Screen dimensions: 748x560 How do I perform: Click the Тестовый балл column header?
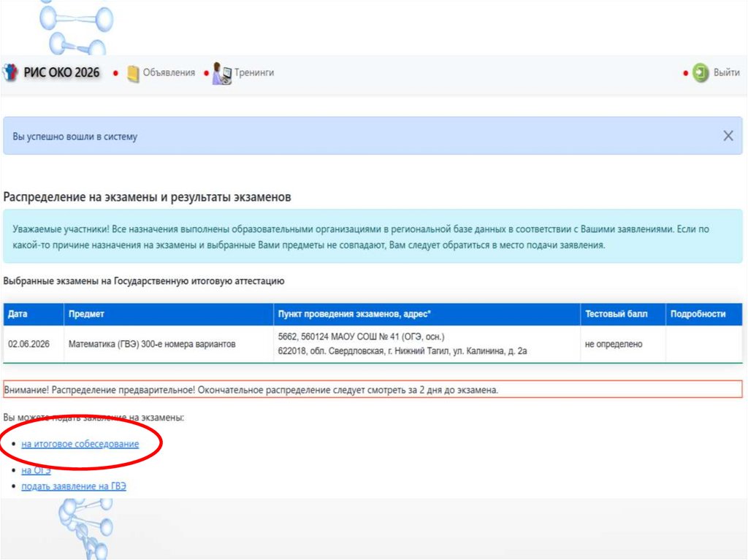(x=623, y=314)
